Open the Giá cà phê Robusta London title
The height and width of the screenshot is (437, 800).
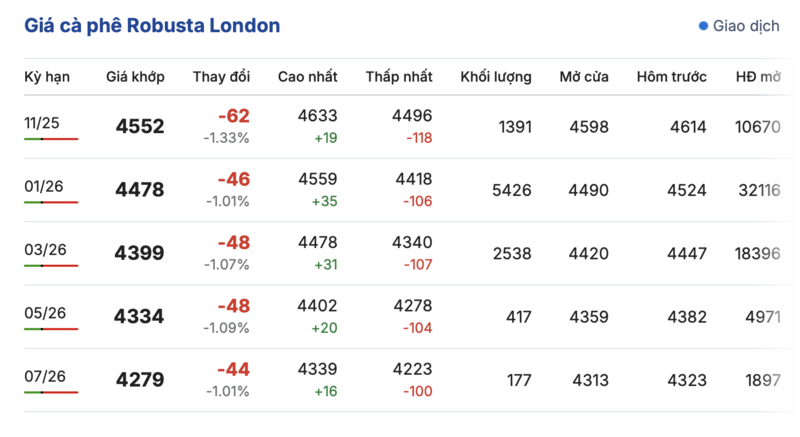tap(152, 26)
